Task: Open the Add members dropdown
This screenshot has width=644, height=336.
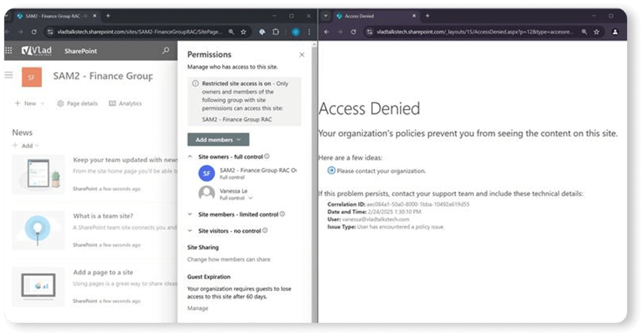Action: click(x=218, y=139)
